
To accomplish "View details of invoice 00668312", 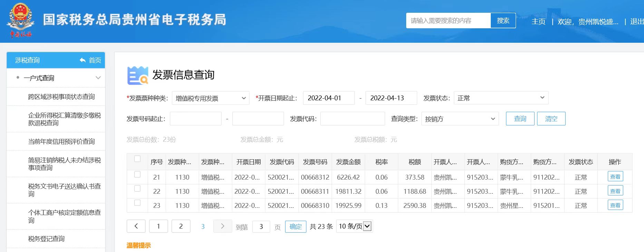I will [x=615, y=177].
